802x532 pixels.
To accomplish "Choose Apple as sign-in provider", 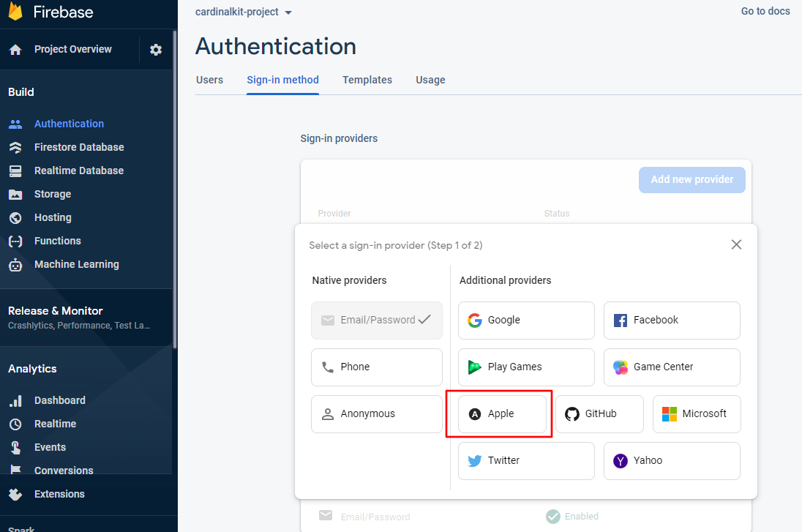I will (x=502, y=413).
